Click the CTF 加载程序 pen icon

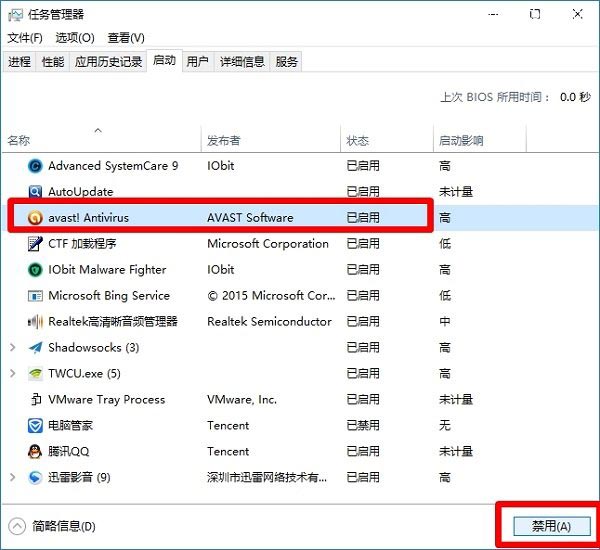(35, 243)
